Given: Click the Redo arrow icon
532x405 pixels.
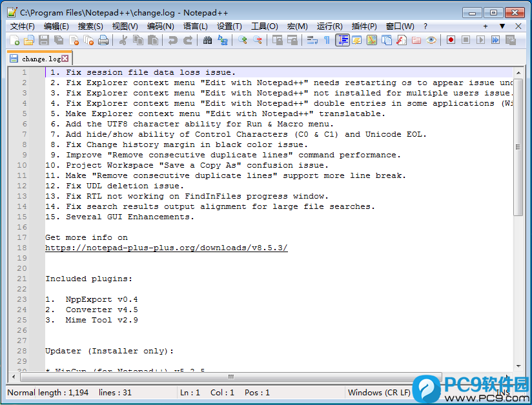Looking at the screenshot, I should click(x=188, y=41).
